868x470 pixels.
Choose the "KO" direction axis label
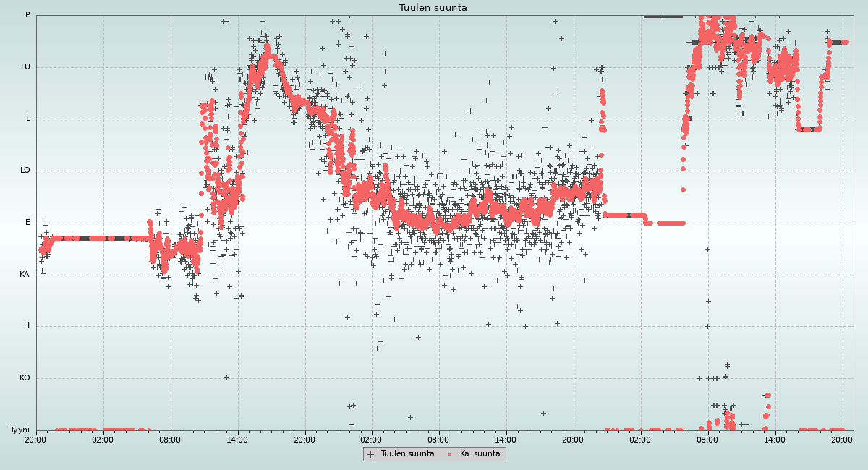(25, 378)
